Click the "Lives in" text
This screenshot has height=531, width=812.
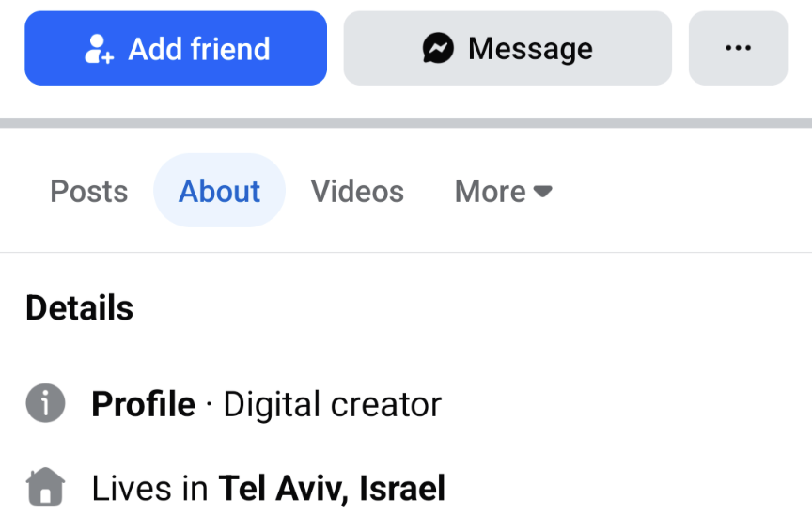[x=150, y=489]
